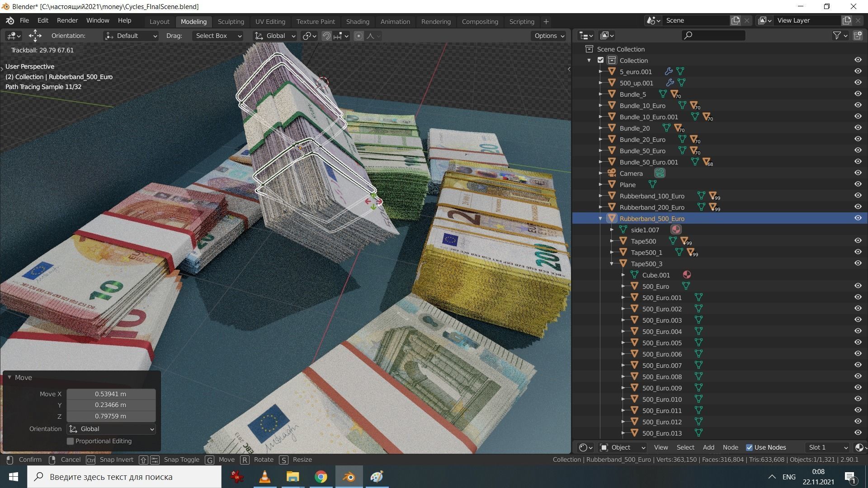
Task: Click the material sphere icon on side1.007
Action: pos(676,230)
